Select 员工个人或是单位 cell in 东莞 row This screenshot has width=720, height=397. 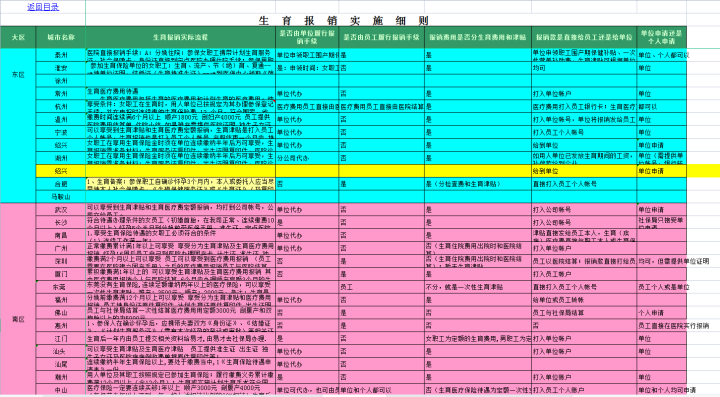[x=662, y=287]
